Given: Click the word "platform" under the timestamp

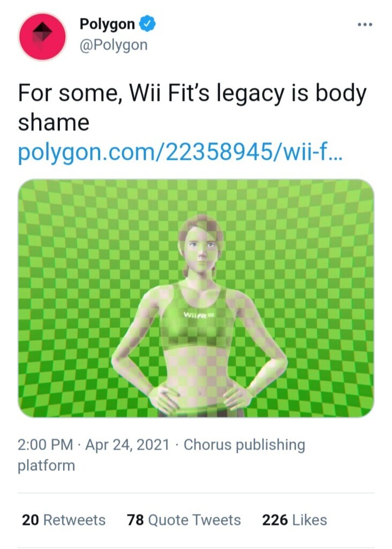Looking at the screenshot, I should pos(46,466).
